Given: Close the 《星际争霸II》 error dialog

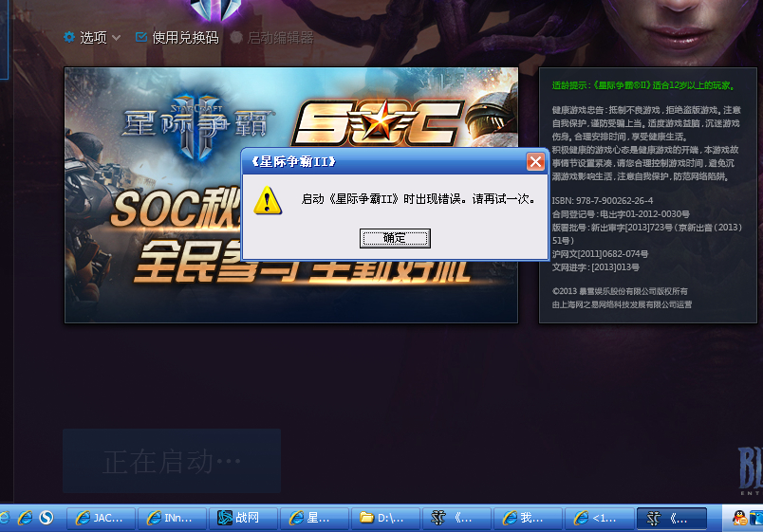Looking at the screenshot, I should pos(535,161).
